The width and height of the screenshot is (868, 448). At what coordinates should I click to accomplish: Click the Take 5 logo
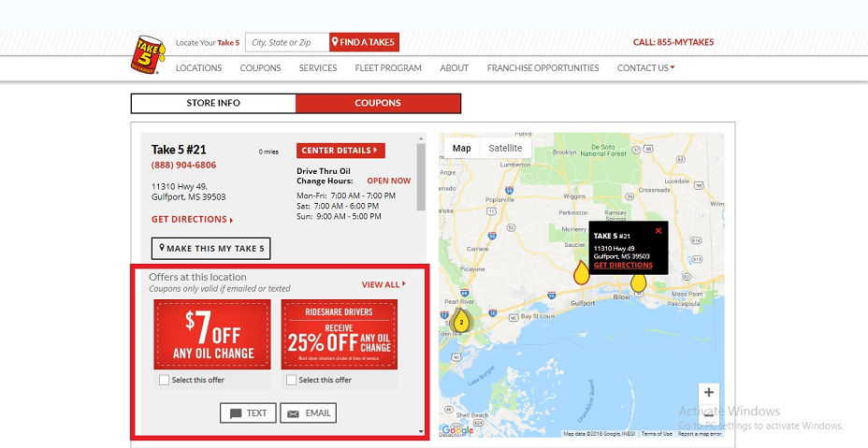[x=148, y=54]
